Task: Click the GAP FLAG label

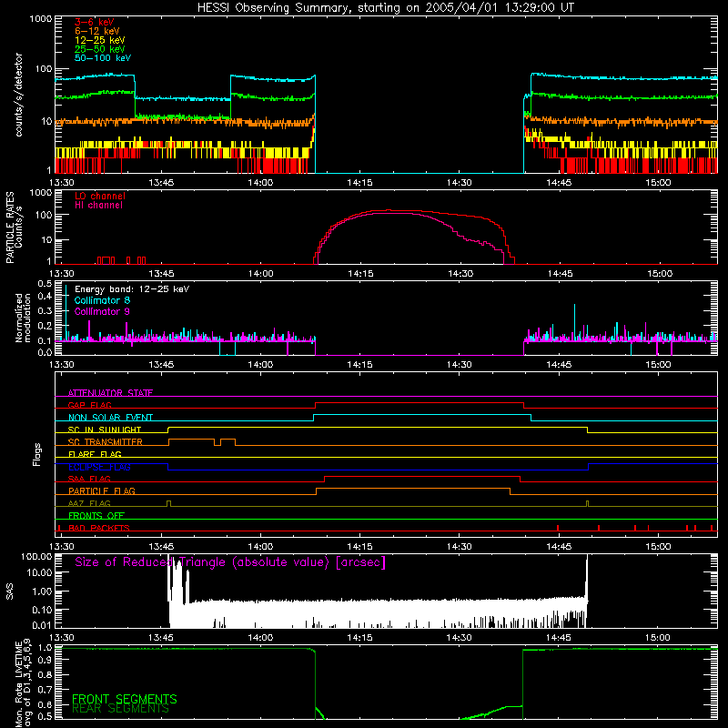Action: (89, 405)
